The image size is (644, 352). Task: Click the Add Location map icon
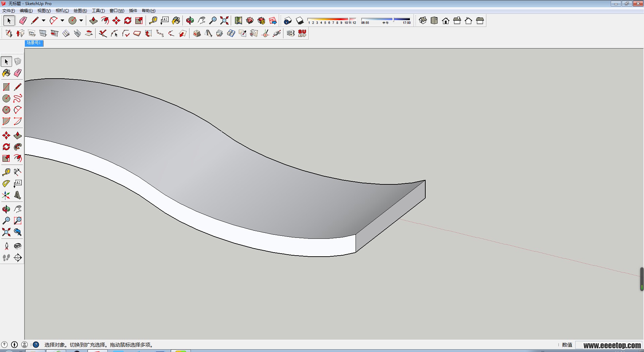click(x=238, y=20)
